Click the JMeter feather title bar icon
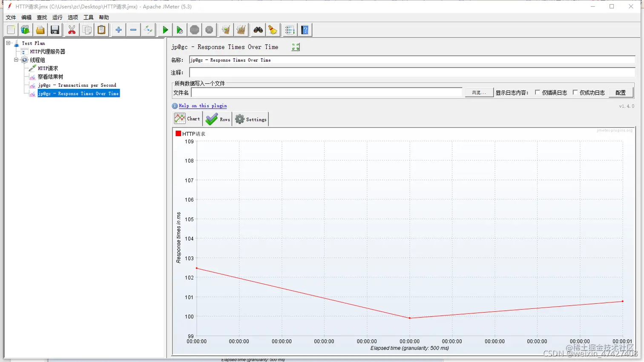 pos(9,6)
